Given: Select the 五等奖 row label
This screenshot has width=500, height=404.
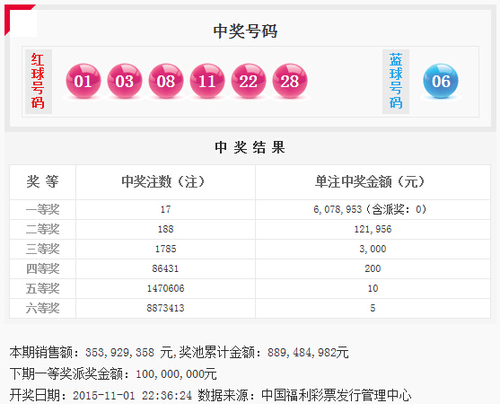Looking at the screenshot, I should 43,288.
